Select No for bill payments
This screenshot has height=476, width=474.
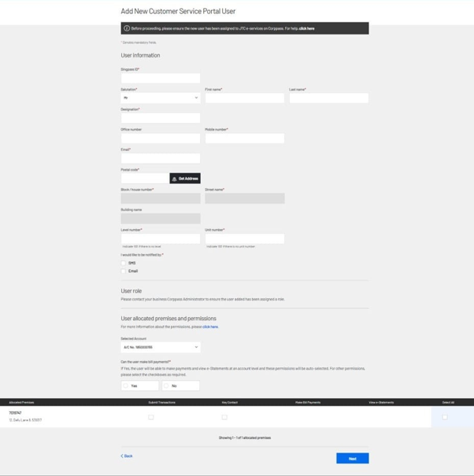[x=181, y=386]
